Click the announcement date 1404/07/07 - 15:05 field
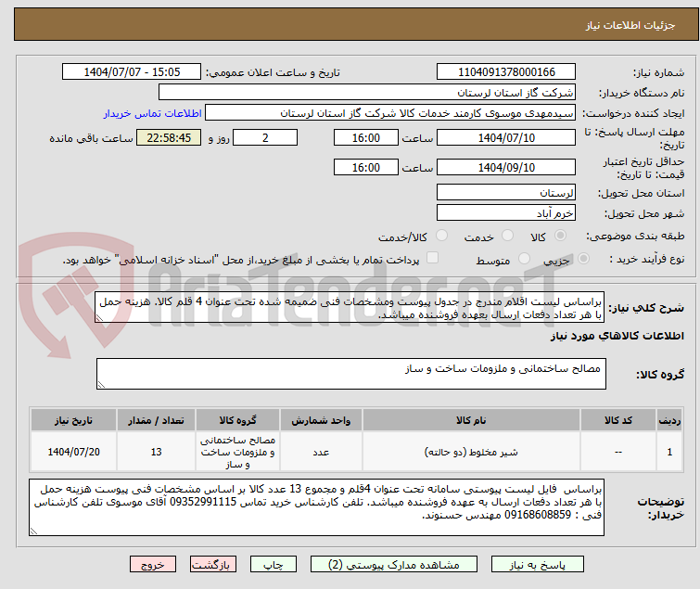The height and width of the screenshot is (589, 700). click(x=132, y=72)
